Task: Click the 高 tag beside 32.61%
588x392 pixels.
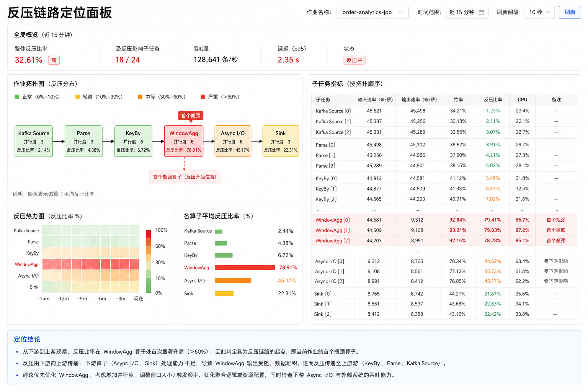Action: (x=54, y=60)
